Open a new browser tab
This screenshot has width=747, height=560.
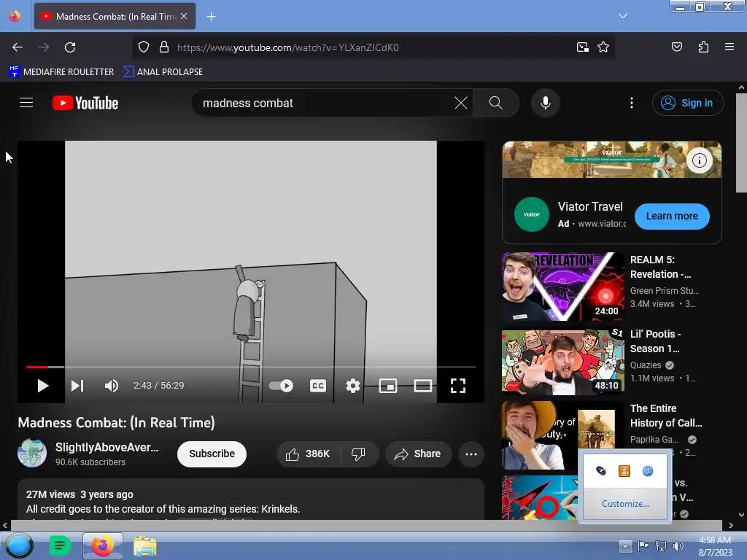pos(211,17)
